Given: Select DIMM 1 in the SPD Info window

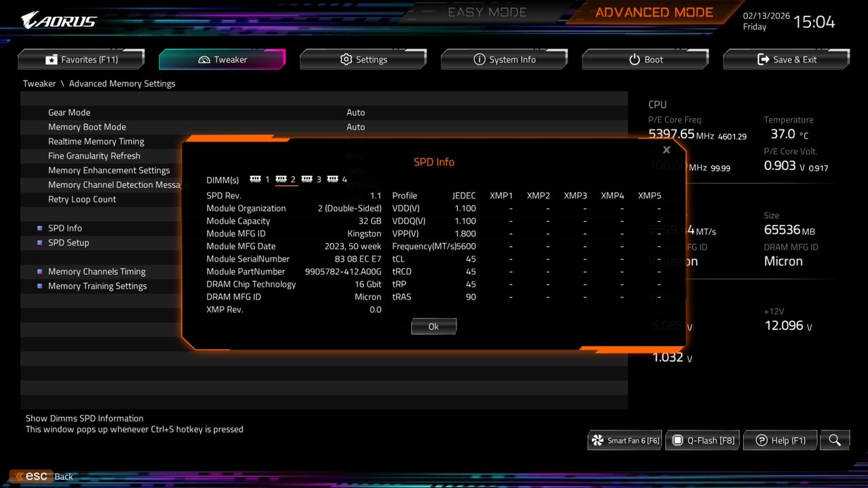Looking at the screenshot, I should [x=258, y=179].
